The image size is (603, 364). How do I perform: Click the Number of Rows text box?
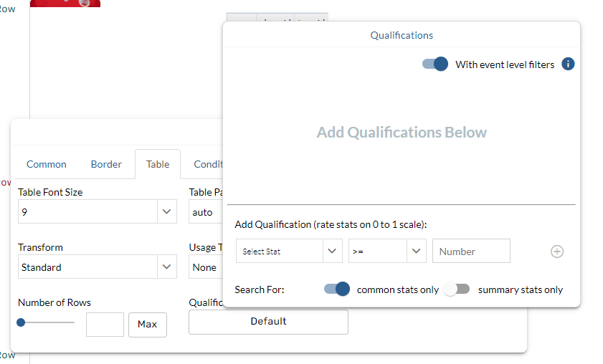click(x=105, y=325)
